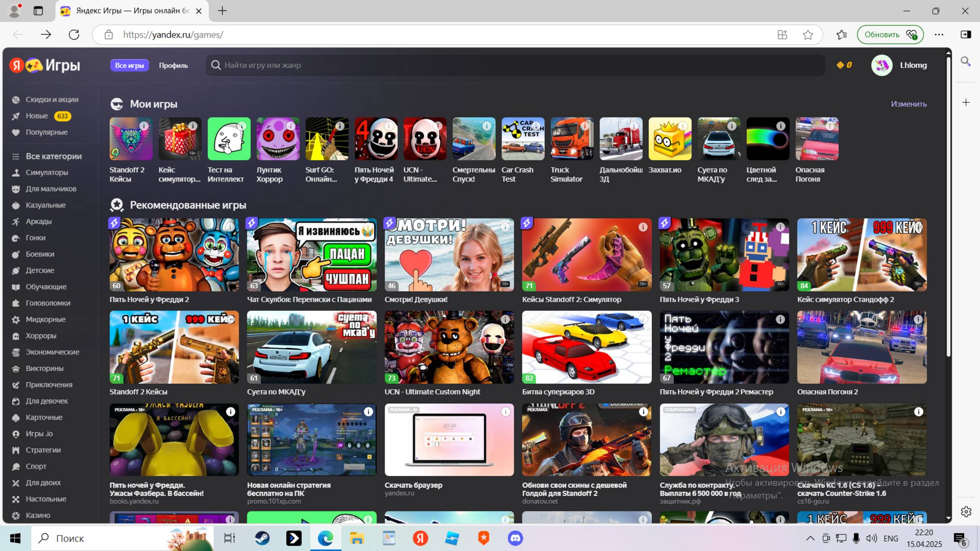Open a new browser tab

point(222,11)
